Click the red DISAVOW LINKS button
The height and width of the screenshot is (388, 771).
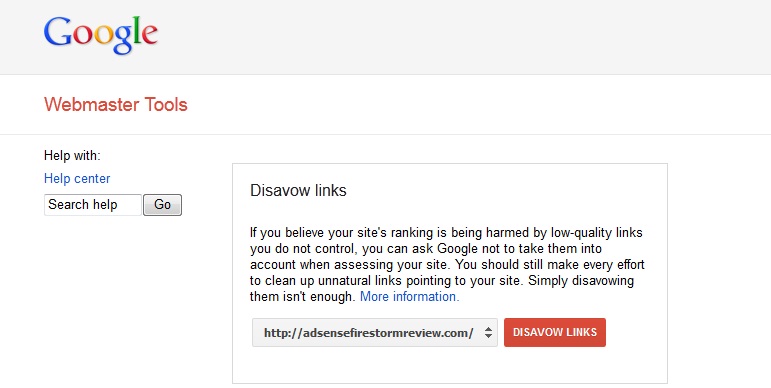click(x=555, y=332)
